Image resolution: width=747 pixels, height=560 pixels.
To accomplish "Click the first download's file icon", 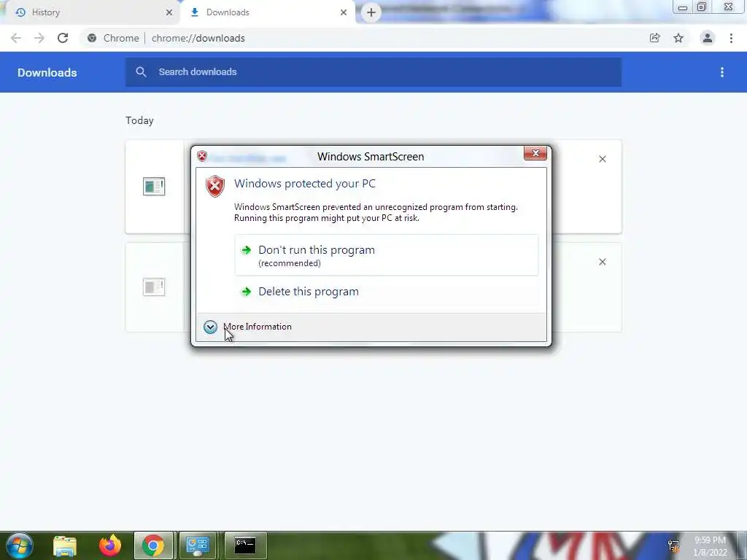I will (154, 186).
